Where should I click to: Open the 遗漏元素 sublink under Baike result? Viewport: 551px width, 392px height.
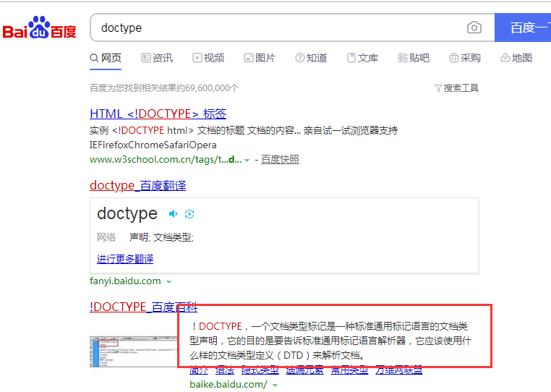[304, 370]
